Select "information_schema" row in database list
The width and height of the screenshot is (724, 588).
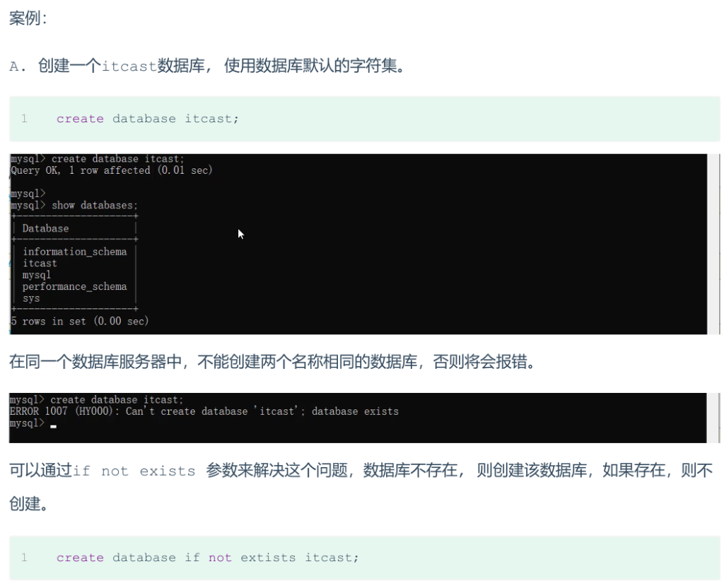pos(74,252)
